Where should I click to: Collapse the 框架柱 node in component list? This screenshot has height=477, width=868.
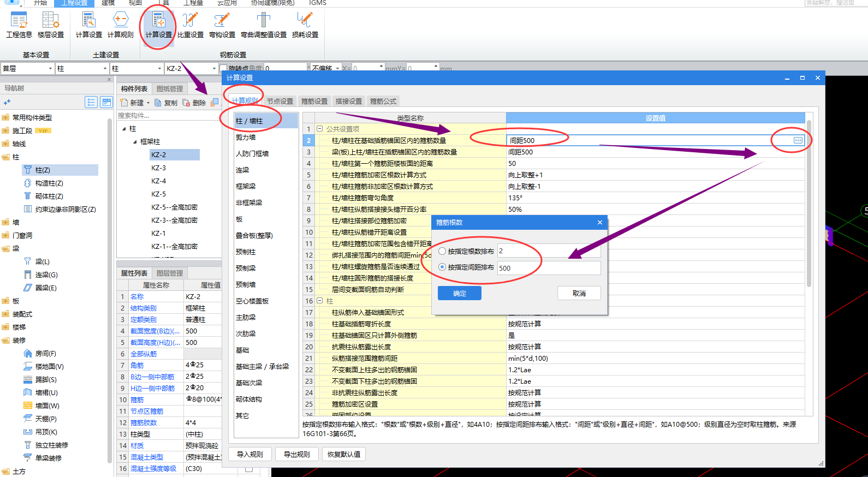[135, 141]
